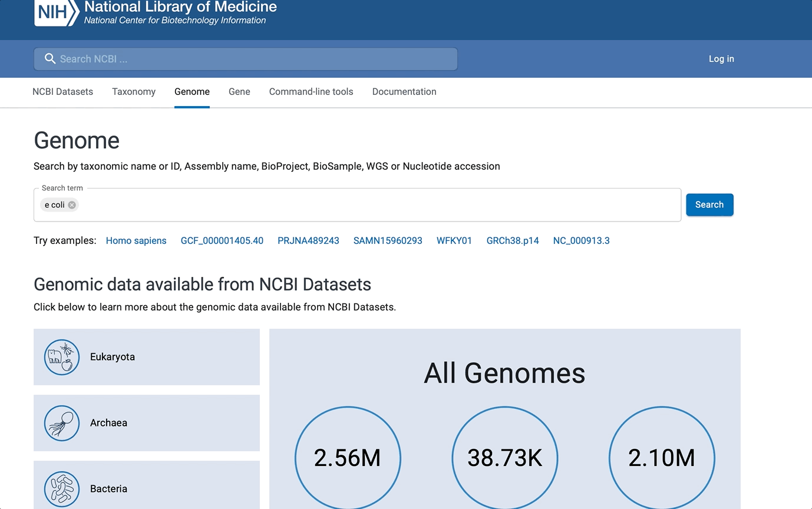Click the 2.10M circle

point(662,458)
